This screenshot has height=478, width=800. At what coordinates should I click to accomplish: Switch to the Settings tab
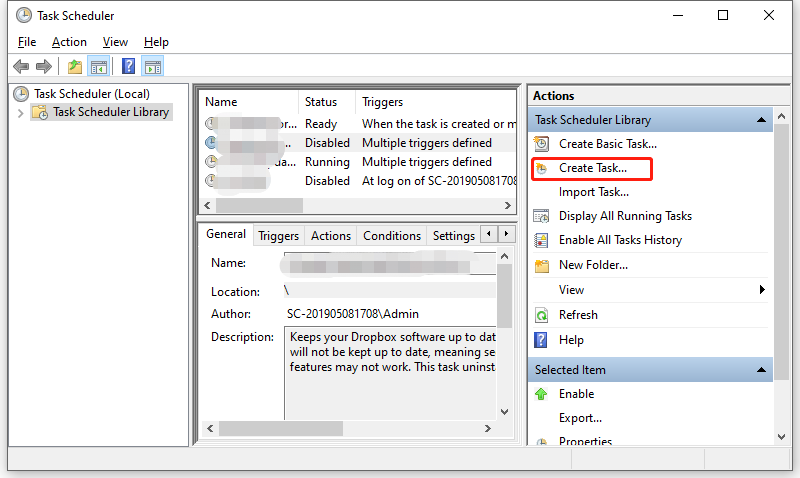coord(454,236)
